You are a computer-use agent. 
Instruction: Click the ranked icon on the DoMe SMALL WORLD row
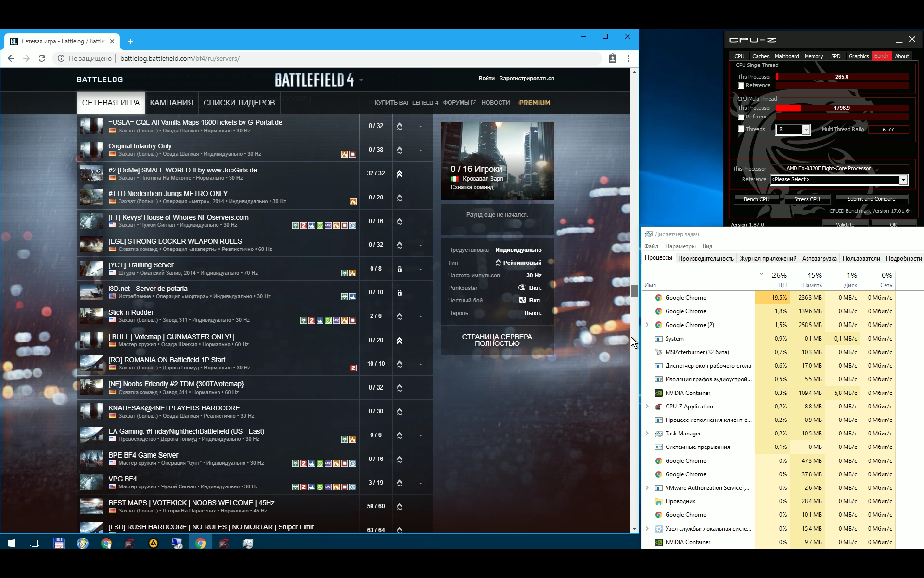click(399, 174)
